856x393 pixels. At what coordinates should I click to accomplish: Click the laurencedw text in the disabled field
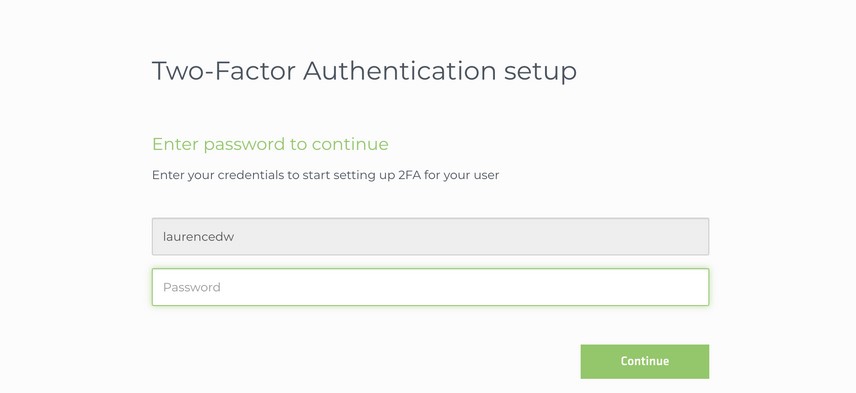199,237
